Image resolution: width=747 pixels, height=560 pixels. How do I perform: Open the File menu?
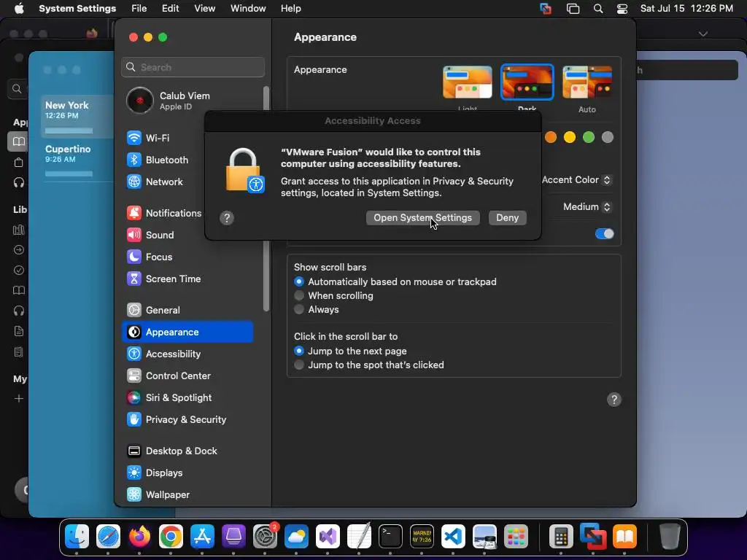tap(139, 9)
